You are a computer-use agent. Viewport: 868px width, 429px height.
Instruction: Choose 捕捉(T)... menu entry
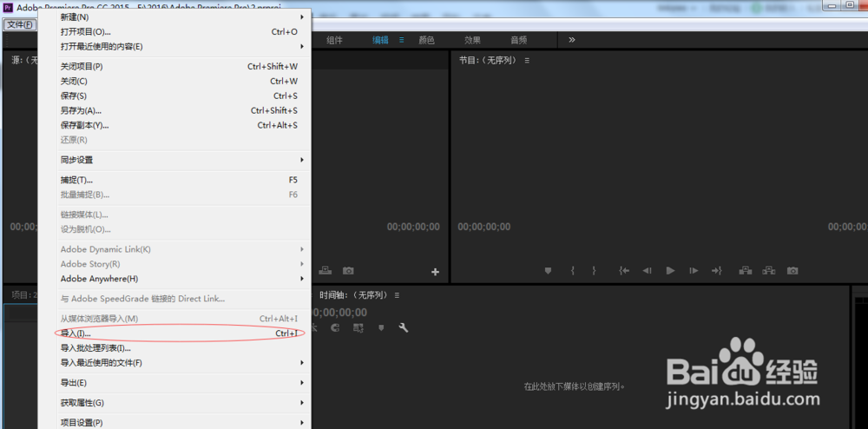tap(175, 180)
